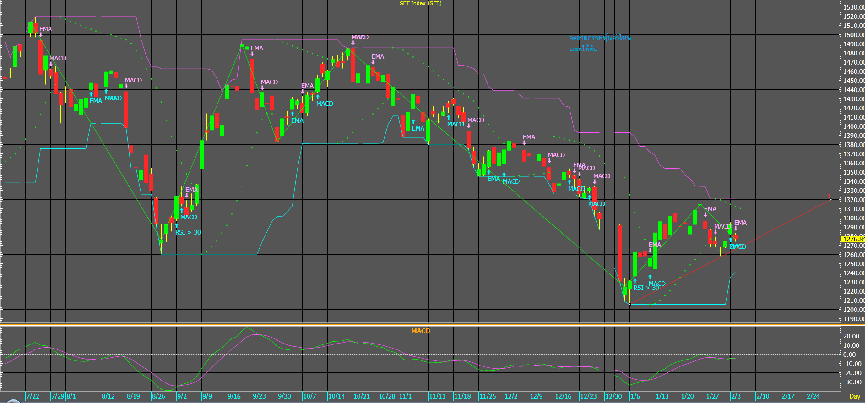Click the RSI > 30 signal near 1/6
868x404 pixels.
coord(646,288)
